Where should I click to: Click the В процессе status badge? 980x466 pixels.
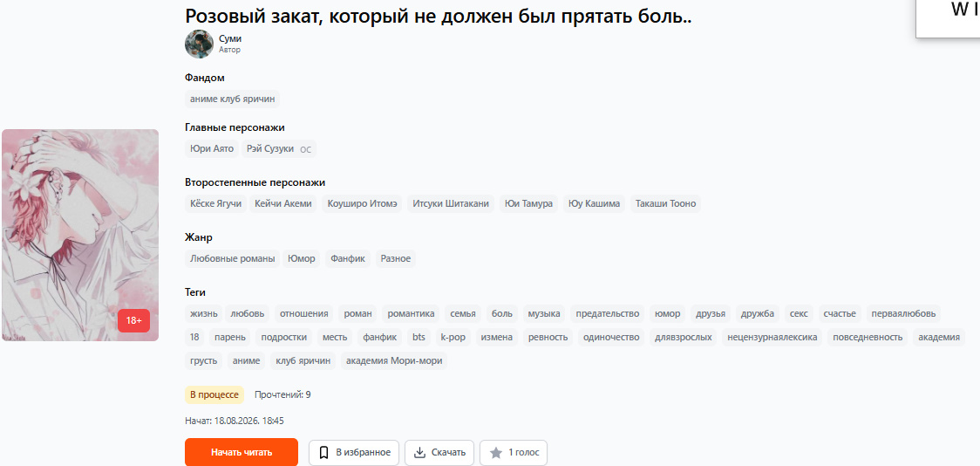[214, 394]
